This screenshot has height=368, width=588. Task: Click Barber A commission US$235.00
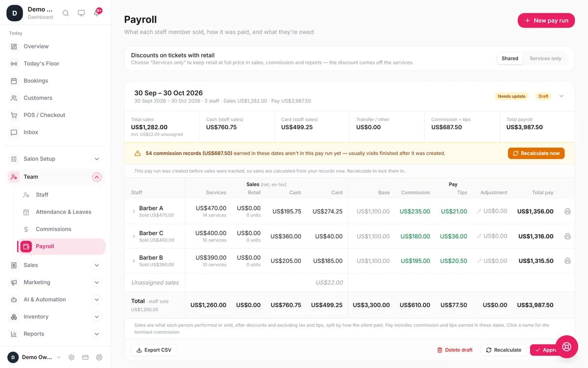click(x=415, y=211)
